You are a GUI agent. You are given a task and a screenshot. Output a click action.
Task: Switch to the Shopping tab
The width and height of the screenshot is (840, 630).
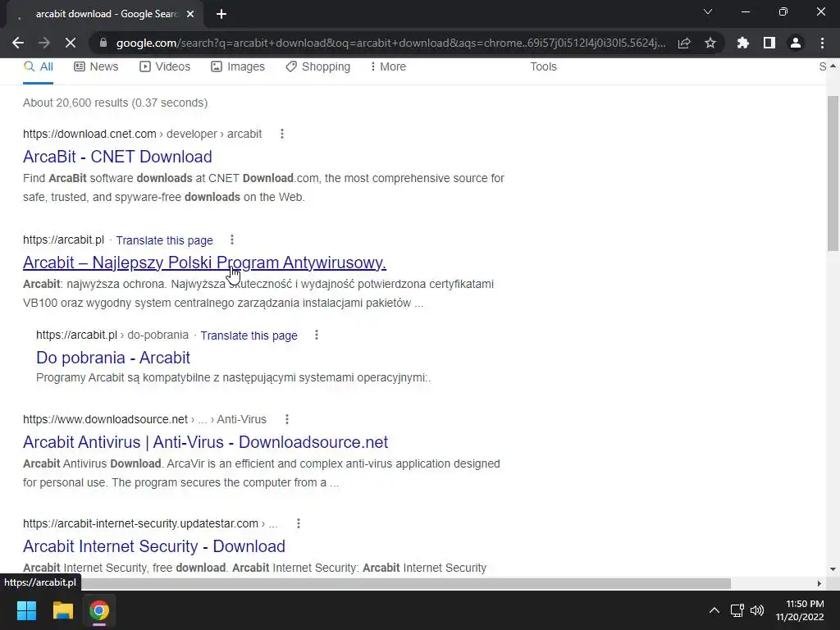pyautogui.click(x=317, y=67)
